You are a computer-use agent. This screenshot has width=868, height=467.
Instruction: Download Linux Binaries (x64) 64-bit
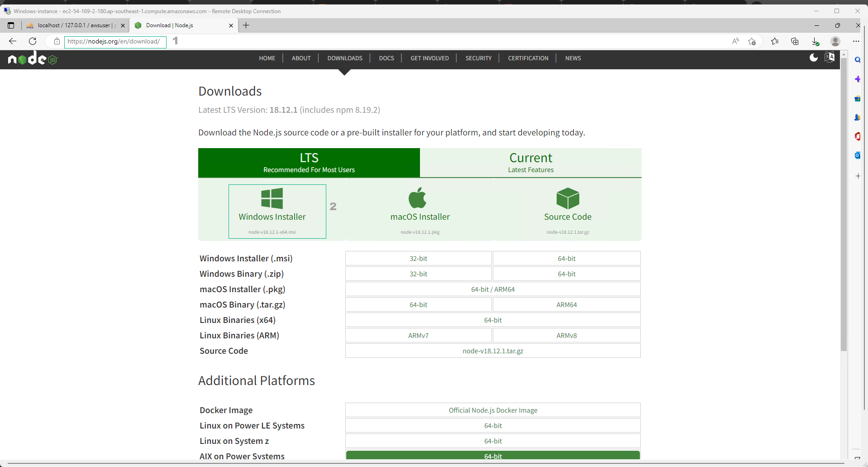click(493, 320)
